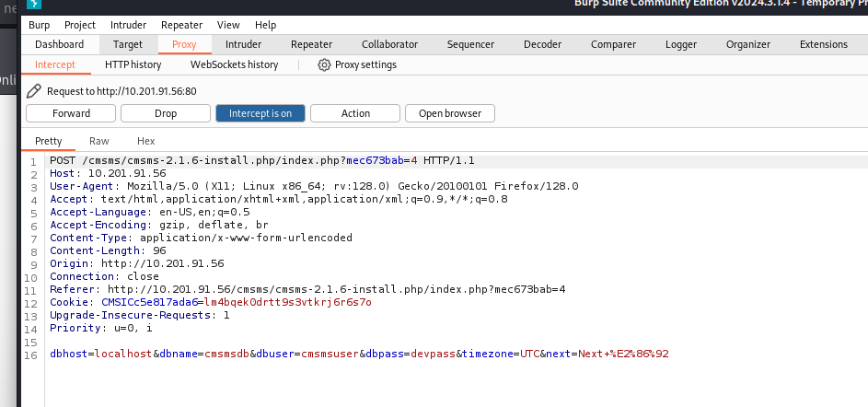Open the Decoder tab

(542, 44)
